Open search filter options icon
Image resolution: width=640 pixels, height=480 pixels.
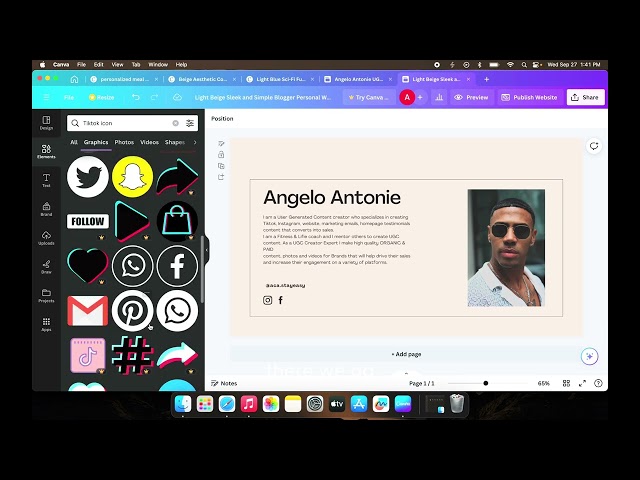[x=190, y=123]
